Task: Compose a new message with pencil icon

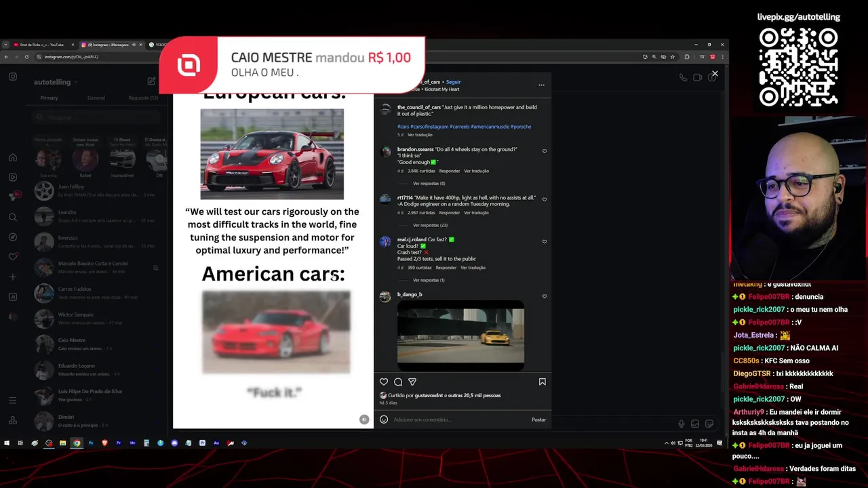Action: click(151, 81)
